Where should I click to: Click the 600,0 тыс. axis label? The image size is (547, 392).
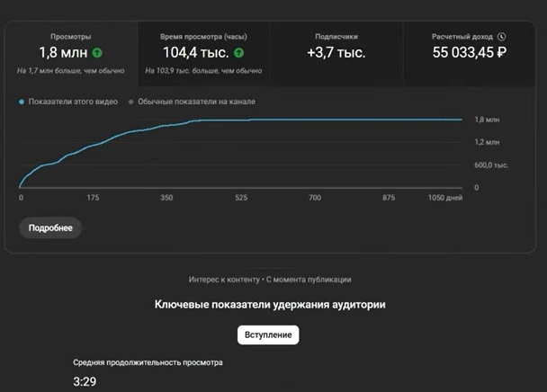pyautogui.click(x=491, y=165)
